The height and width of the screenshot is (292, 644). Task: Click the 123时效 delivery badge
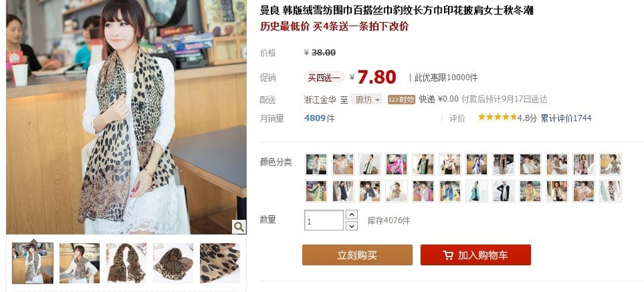point(401,99)
